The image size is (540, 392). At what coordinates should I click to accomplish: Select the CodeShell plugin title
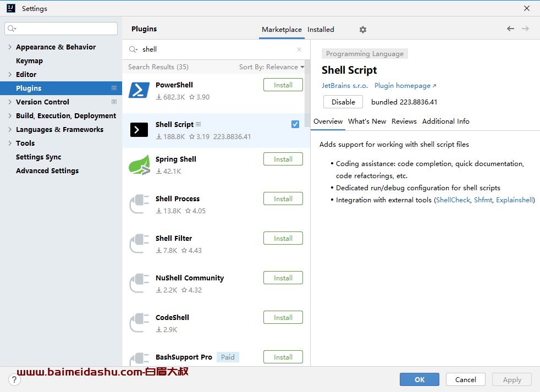pos(172,318)
